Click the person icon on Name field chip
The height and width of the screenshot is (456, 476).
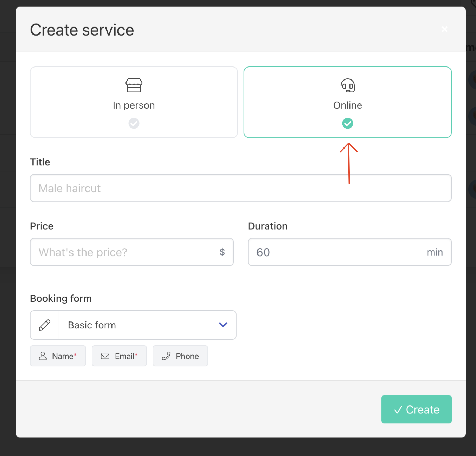point(43,356)
